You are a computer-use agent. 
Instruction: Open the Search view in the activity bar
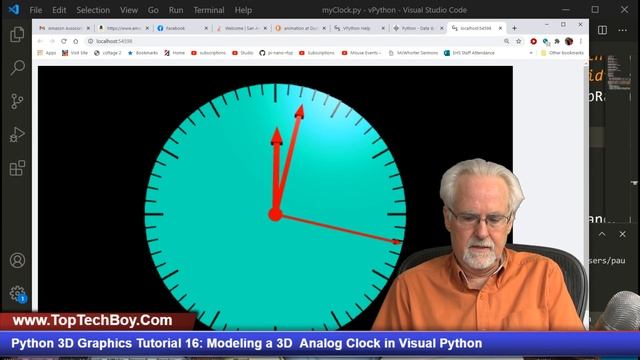coord(17,67)
